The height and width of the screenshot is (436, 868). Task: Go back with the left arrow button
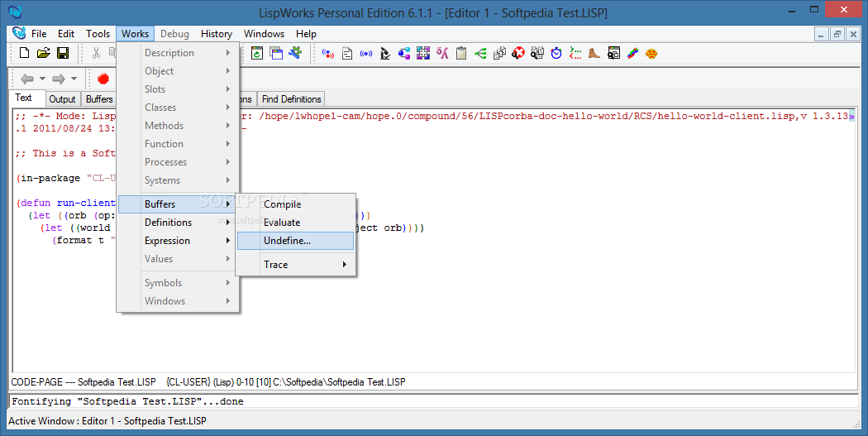[27, 79]
